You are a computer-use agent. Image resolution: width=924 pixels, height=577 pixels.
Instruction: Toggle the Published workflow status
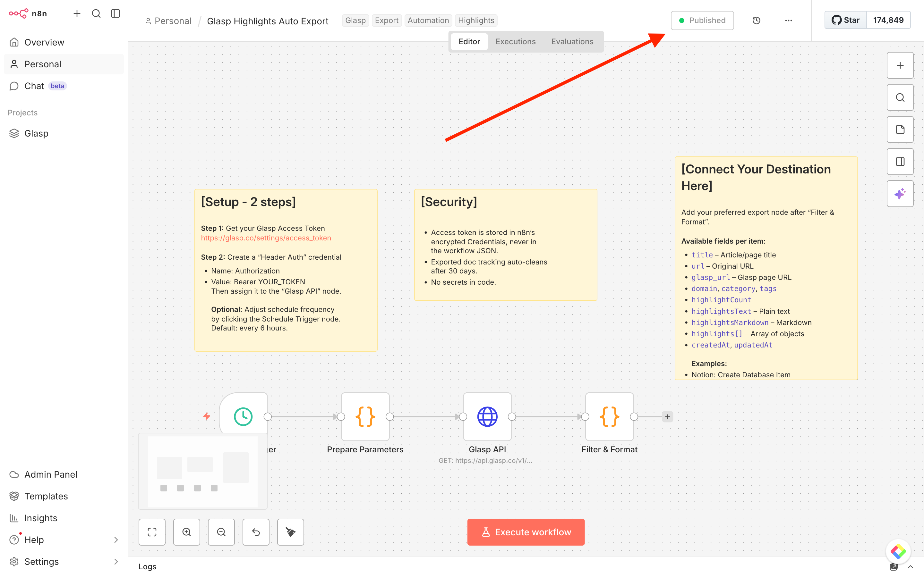[702, 21]
